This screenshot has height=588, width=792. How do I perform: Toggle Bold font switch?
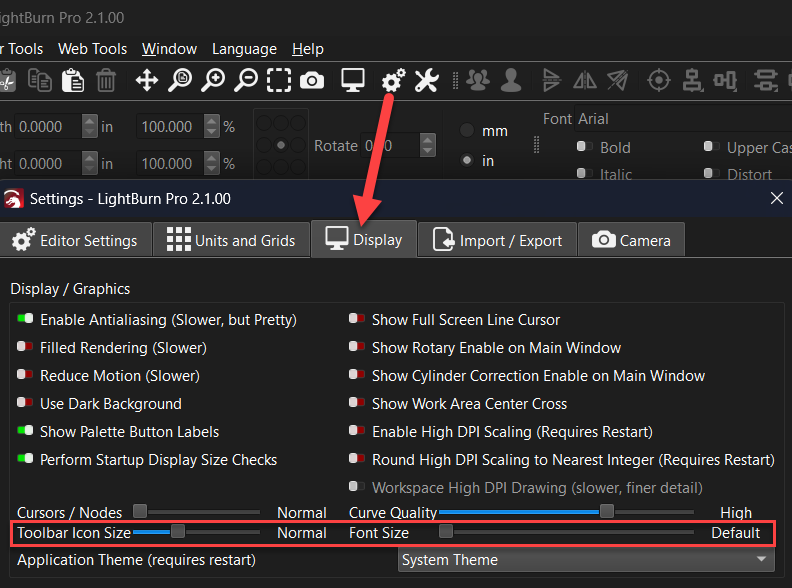click(x=584, y=146)
